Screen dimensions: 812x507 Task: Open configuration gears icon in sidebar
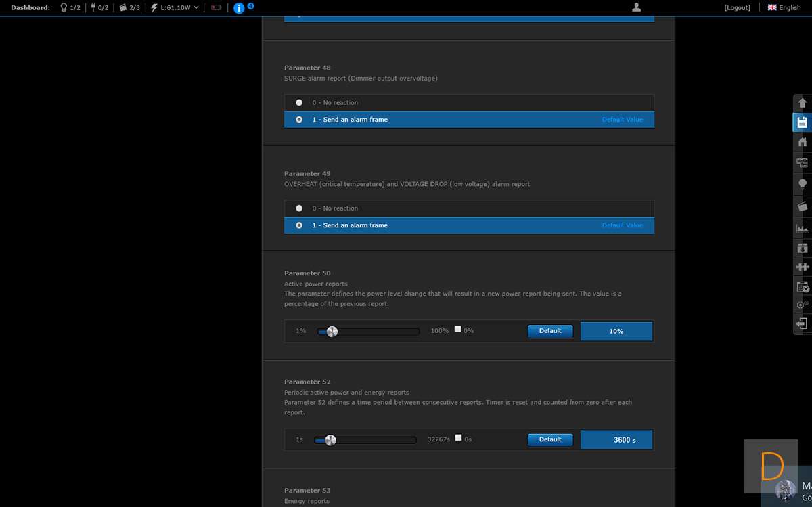point(803,305)
